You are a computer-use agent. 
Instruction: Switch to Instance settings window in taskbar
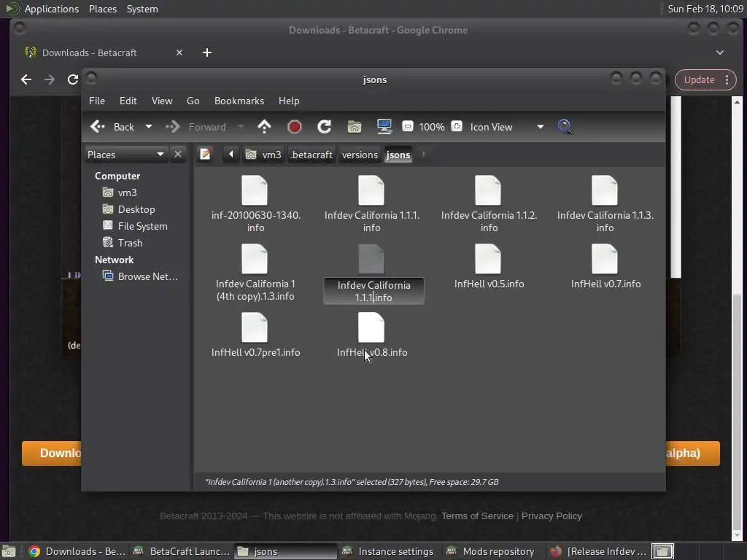coord(388,551)
